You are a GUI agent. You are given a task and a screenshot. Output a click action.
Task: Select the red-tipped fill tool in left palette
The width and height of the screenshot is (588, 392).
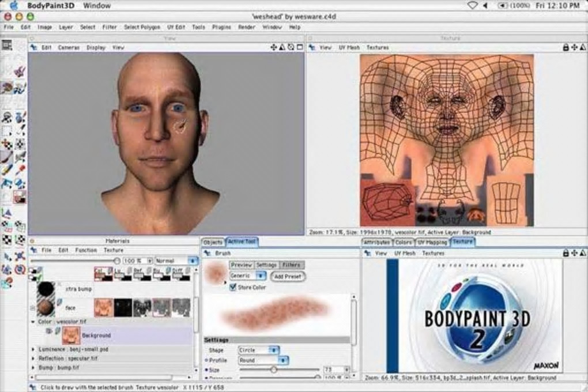20,170
